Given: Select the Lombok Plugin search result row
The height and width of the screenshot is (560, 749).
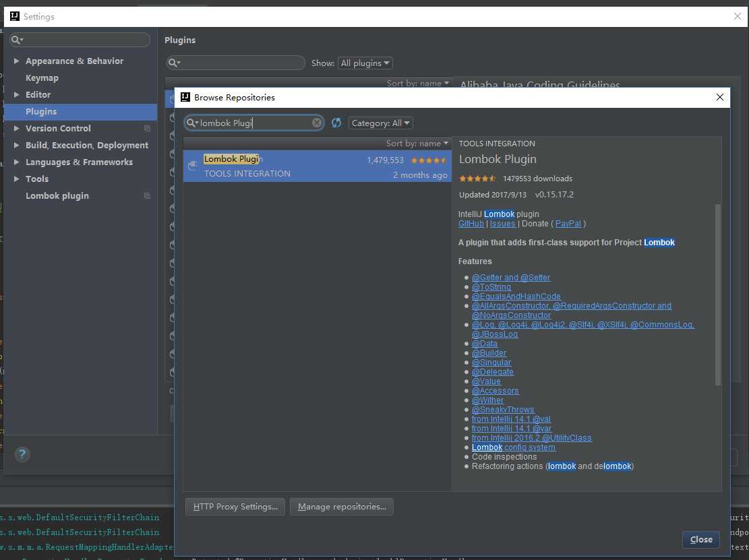Looking at the screenshot, I should pos(317,166).
